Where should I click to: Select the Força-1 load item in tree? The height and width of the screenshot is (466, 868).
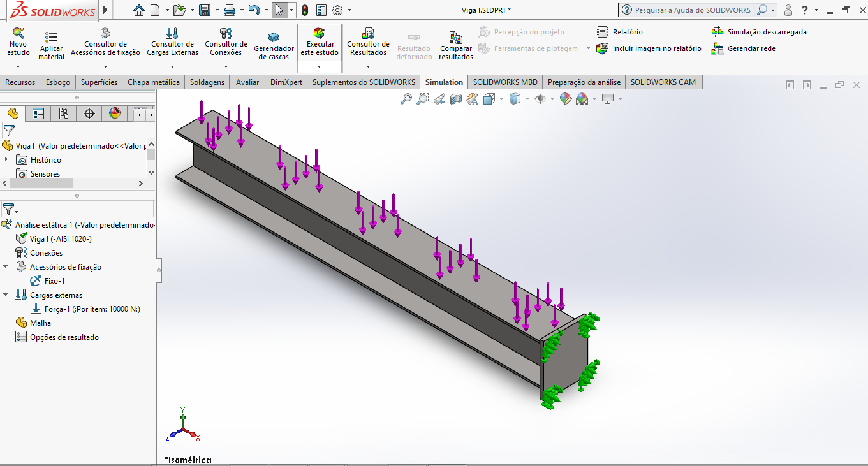point(92,309)
